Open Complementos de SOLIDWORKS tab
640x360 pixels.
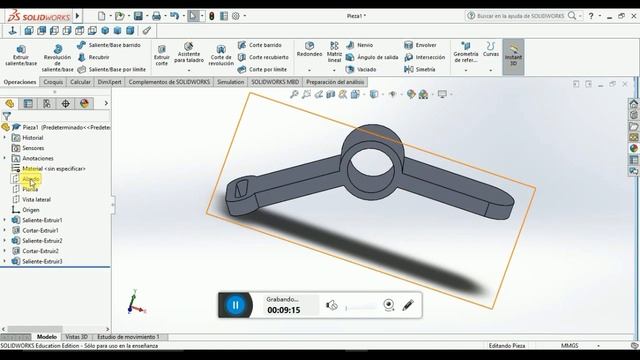pos(169,82)
